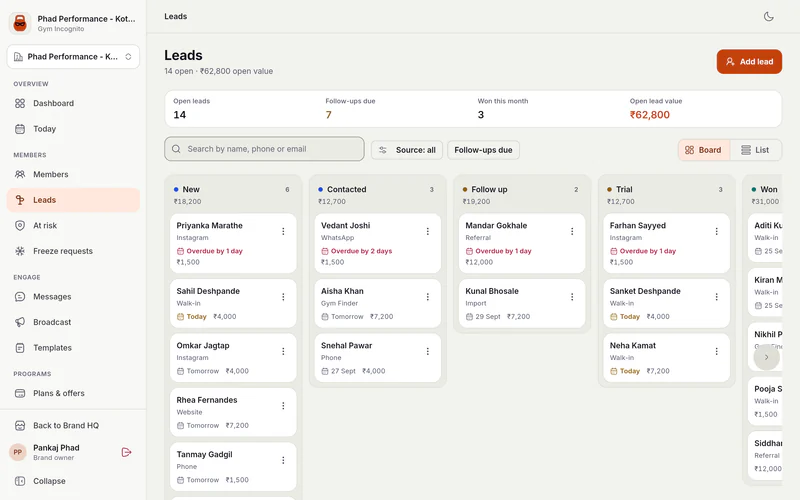Image resolution: width=800 pixels, height=500 pixels.
Task: Open Dashboard from the sidebar
Action: [73, 103]
